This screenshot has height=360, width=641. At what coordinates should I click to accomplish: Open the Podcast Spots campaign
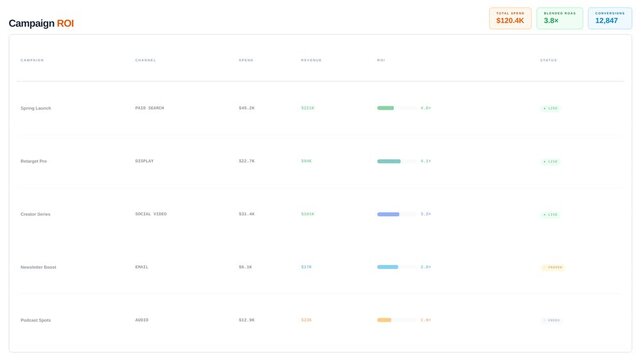(x=36, y=320)
